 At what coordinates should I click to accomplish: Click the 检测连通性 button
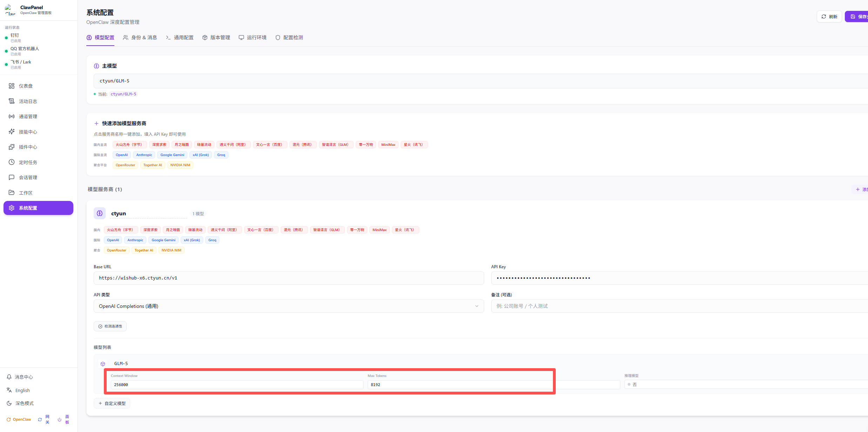pos(110,326)
